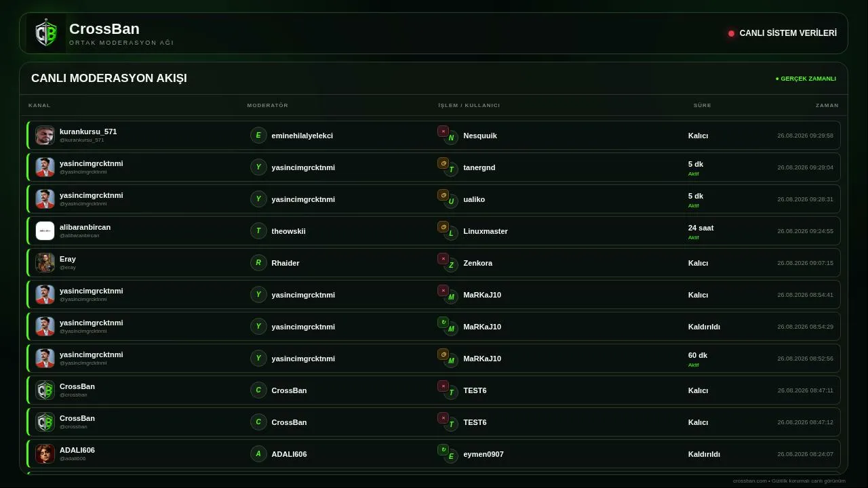Click the R moderator badge for Rhaider
Image resolution: width=868 pixels, height=488 pixels.
[x=258, y=262]
